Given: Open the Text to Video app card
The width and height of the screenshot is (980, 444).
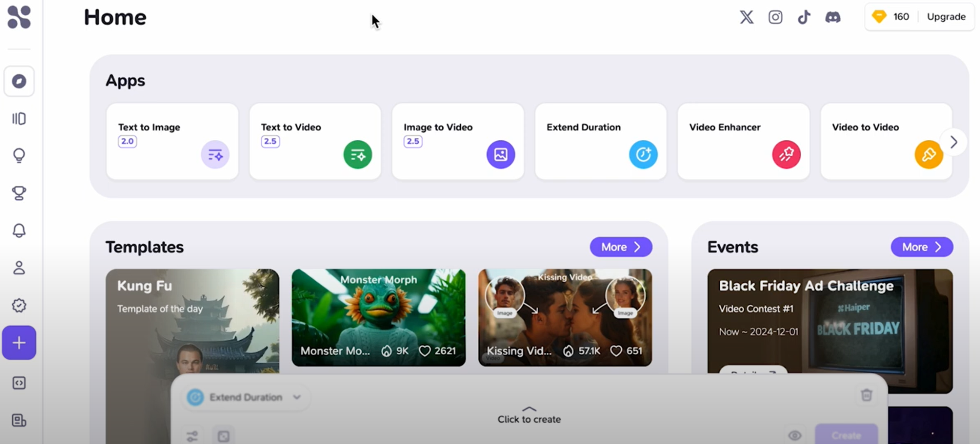Looking at the screenshot, I should click(x=315, y=141).
